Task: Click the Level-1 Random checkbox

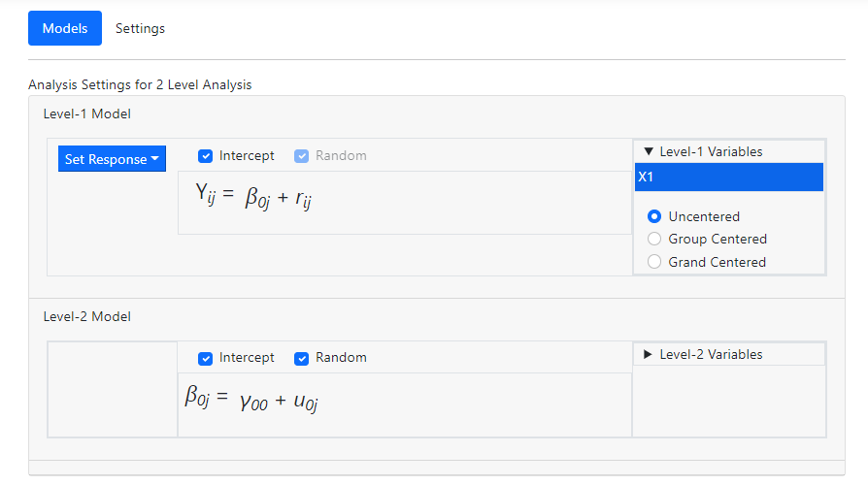Action: pos(302,156)
